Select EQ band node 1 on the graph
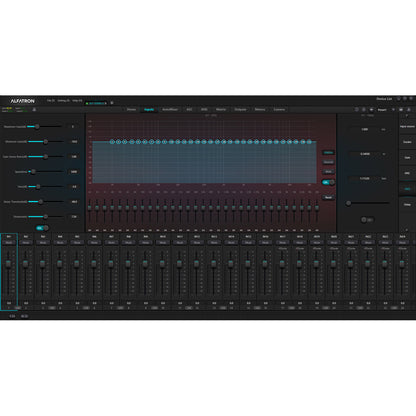This screenshot has height=416, width=416. pyautogui.click(x=112, y=142)
